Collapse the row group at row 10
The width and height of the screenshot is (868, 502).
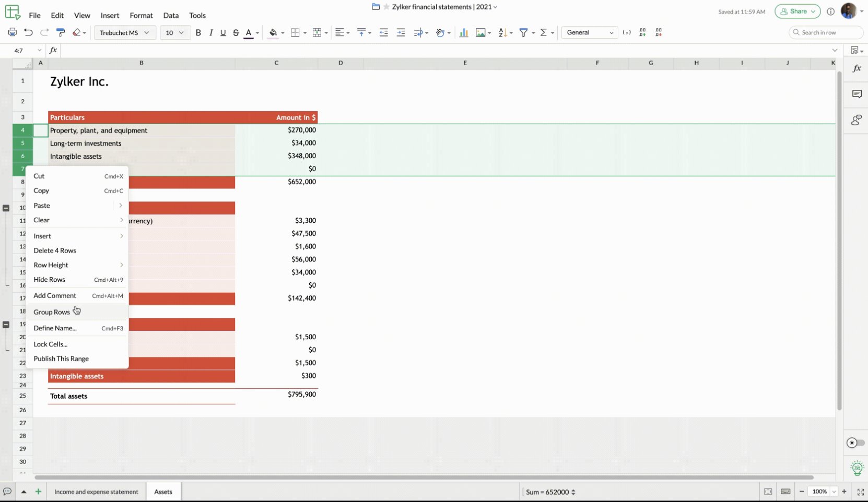(x=6, y=207)
